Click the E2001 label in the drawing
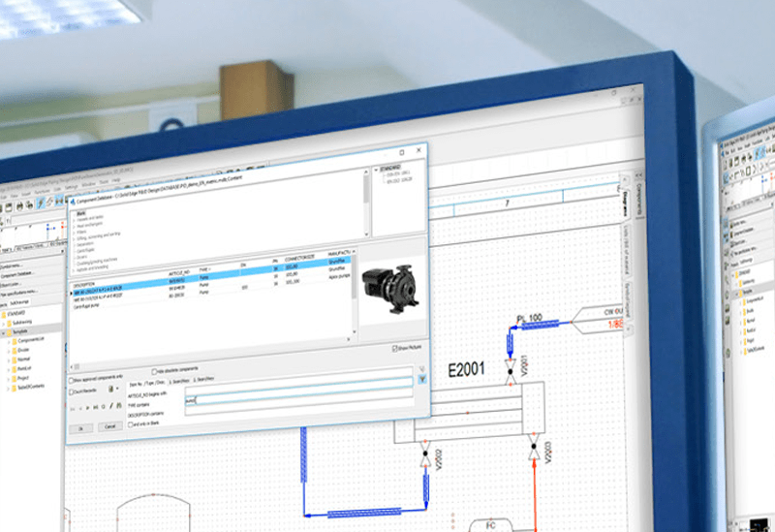The image size is (775, 532). [466, 369]
